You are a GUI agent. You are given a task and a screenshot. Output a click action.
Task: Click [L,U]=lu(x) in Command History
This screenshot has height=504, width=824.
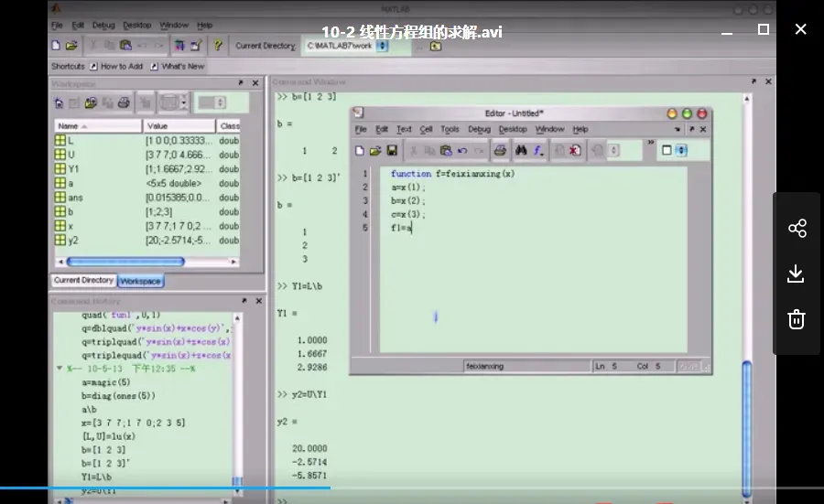pos(108,436)
